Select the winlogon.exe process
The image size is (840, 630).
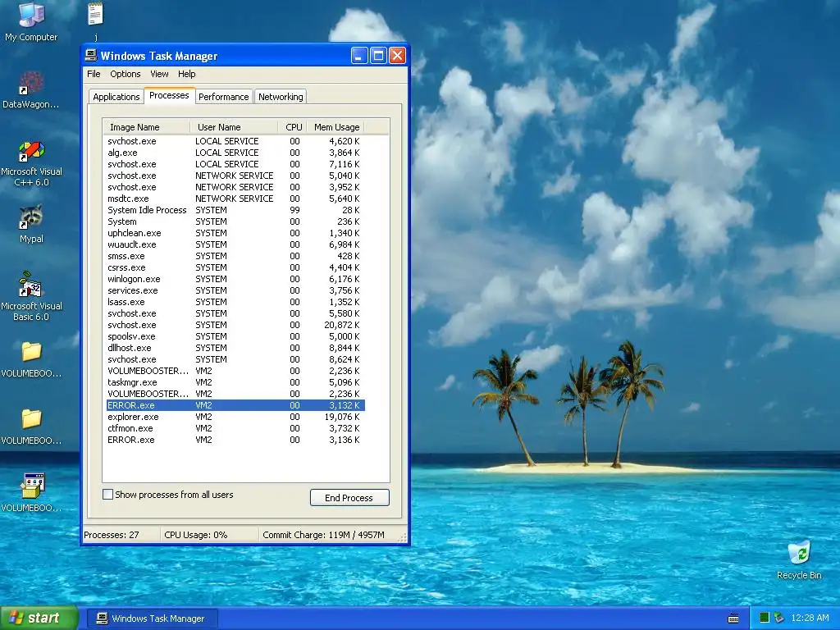[x=235, y=279]
